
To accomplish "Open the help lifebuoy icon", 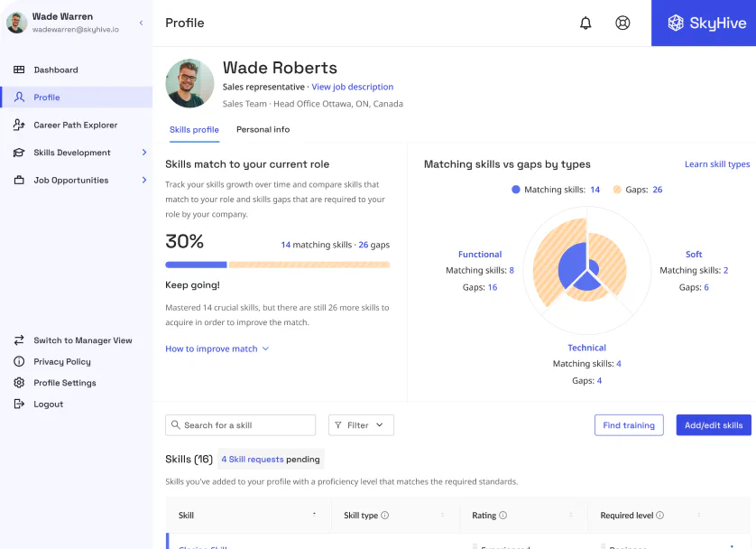I will [622, 23].
